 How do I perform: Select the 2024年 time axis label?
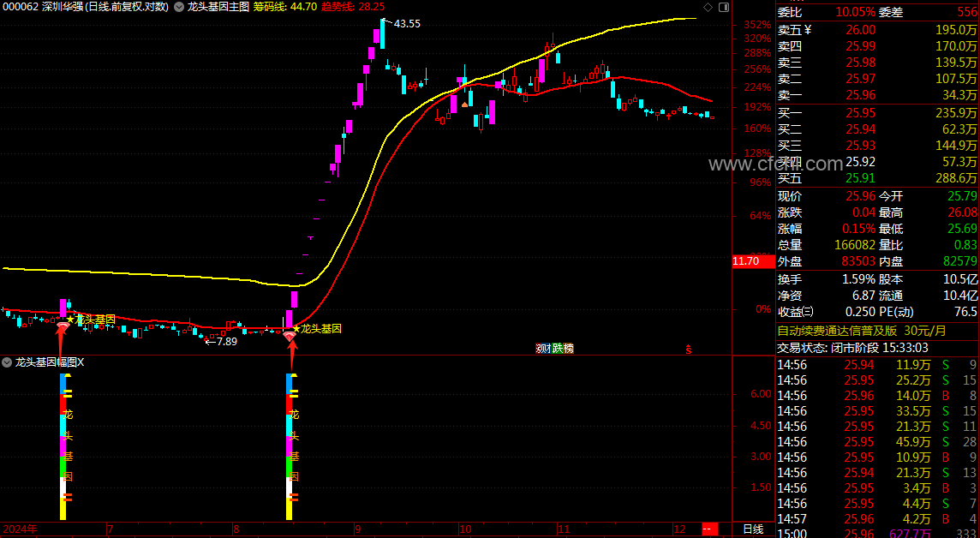coord(20,529)
